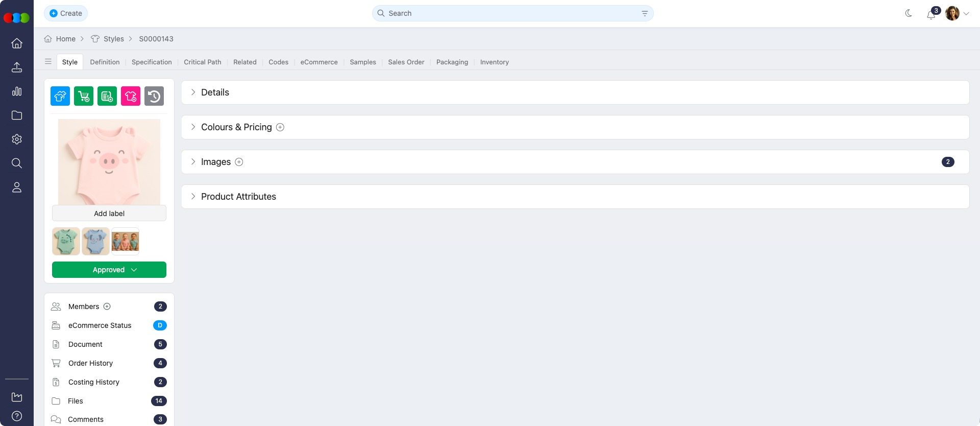Switch to the Specification tab
Image resolution: width=980 pixels, height=426 pixels.
coord(152,62)
